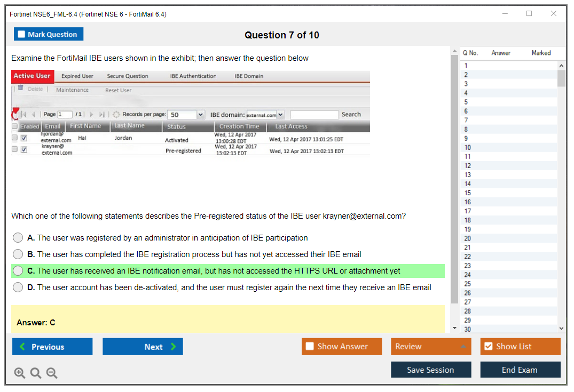
Task: Click the zoom in magnifier icon
Action: (x=20, y=373)
